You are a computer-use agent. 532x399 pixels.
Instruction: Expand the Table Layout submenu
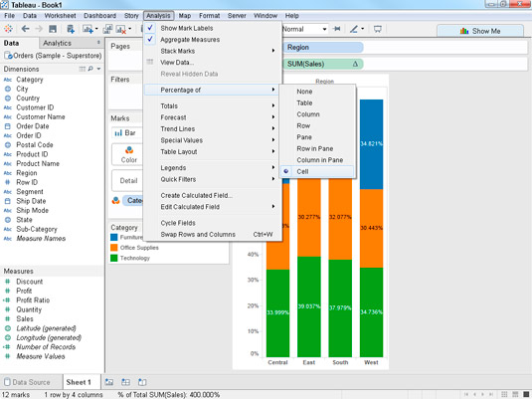[213, 152]
